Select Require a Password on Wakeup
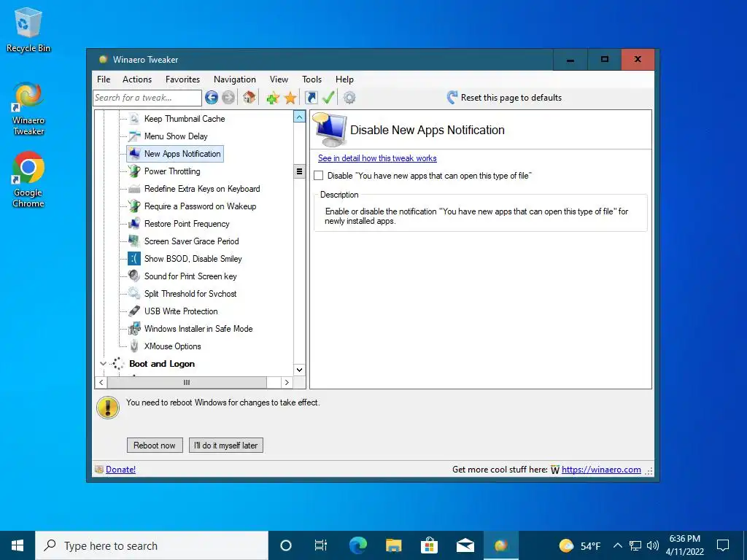 pos(200,206)
